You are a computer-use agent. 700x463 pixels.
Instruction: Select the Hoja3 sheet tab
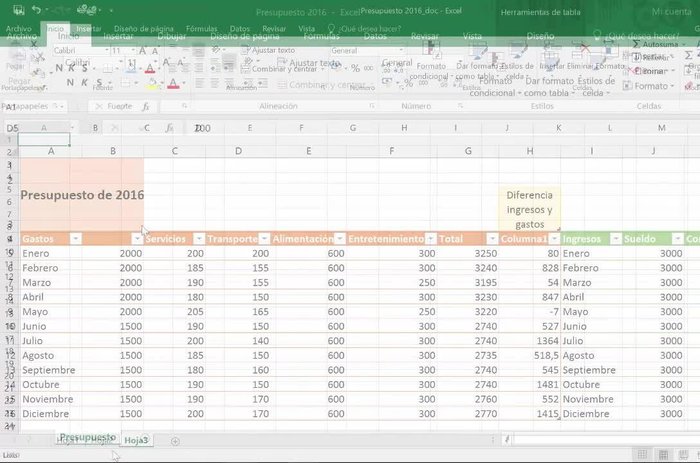(136, 441)
